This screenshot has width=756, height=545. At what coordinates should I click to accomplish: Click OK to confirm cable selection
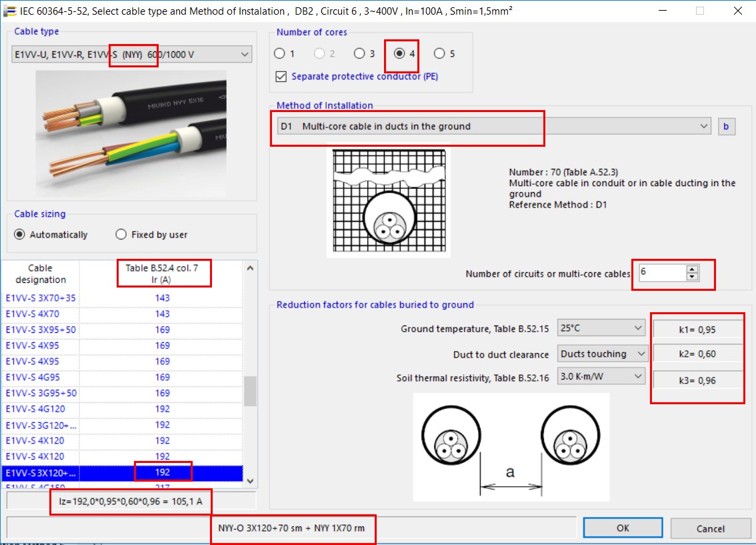click(621, 528)
